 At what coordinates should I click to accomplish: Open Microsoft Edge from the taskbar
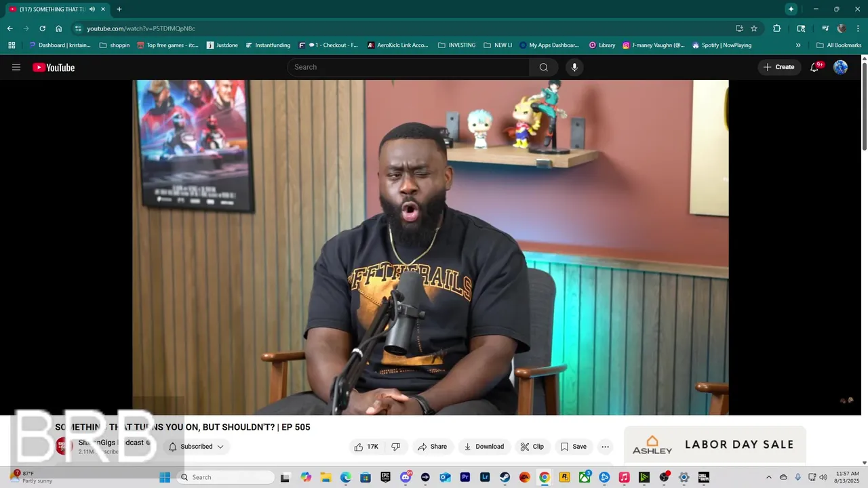point(345,477)
